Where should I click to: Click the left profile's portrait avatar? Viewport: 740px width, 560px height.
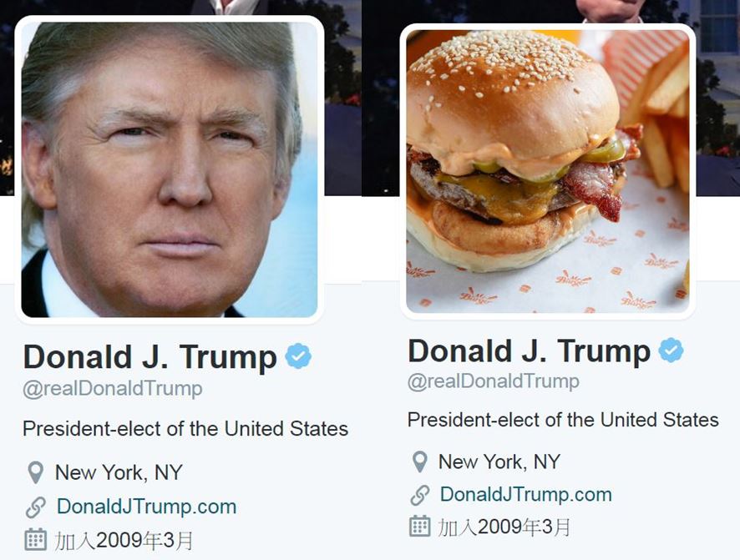point(170,169)
